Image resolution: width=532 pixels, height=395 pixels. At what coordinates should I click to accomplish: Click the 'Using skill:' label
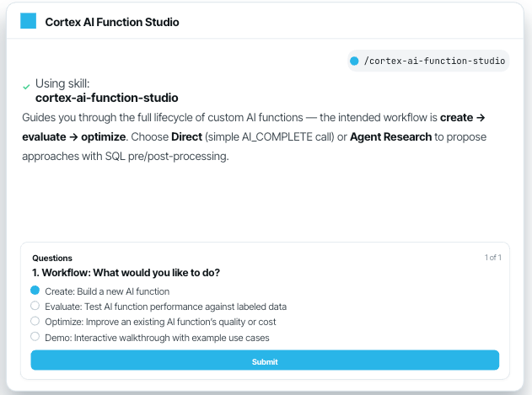62,83
